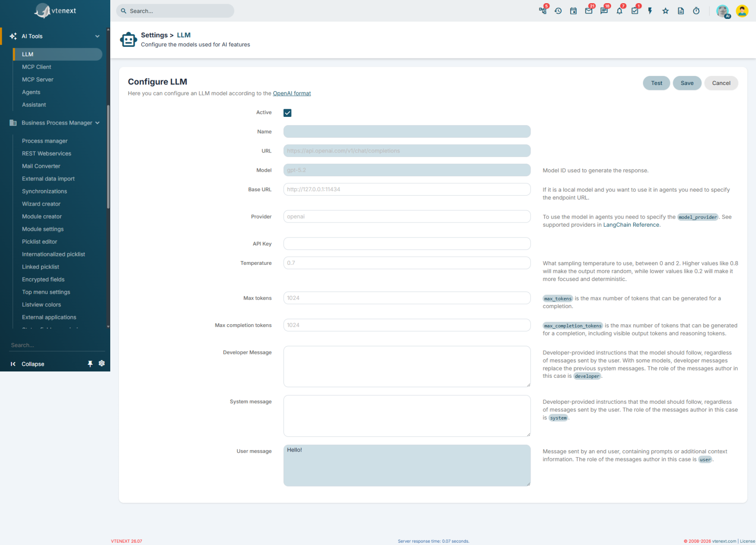Uncheck the Active checkbox
This screenshot has width=756, height=545.
click(288, 113)
